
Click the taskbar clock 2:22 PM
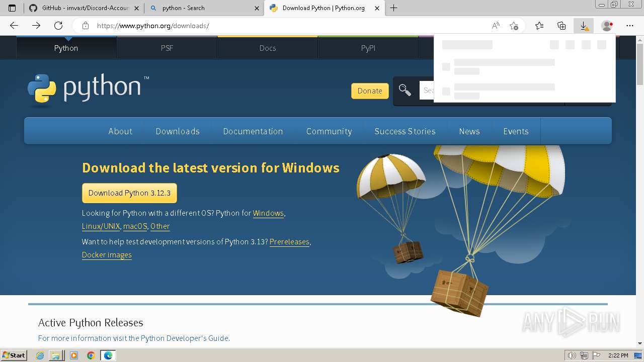point(618,355)
